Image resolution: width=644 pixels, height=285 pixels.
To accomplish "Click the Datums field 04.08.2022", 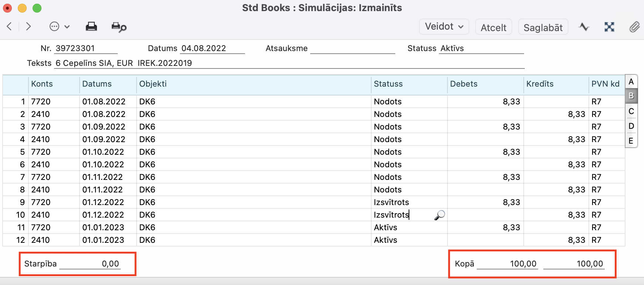I will [x=212, y=48].
